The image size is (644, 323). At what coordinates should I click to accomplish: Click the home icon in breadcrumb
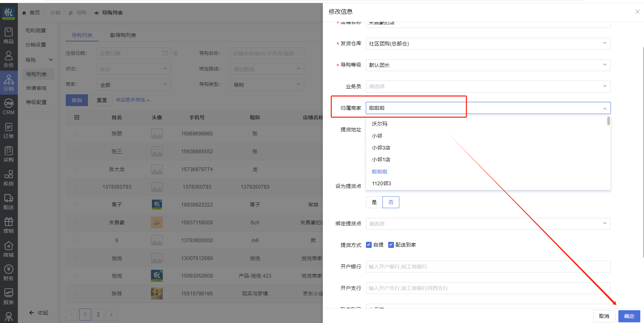(24, 13)
